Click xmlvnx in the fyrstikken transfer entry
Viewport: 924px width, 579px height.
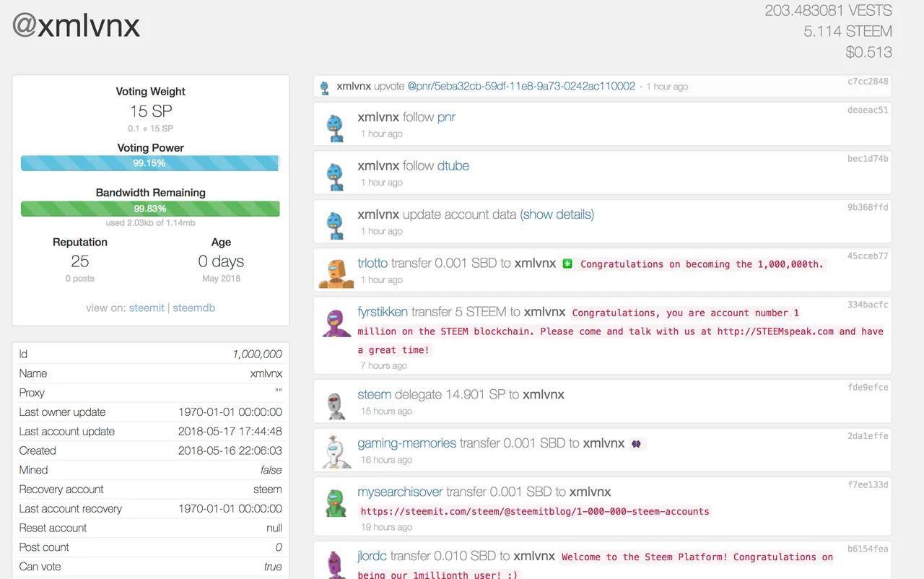click(544, 312)
